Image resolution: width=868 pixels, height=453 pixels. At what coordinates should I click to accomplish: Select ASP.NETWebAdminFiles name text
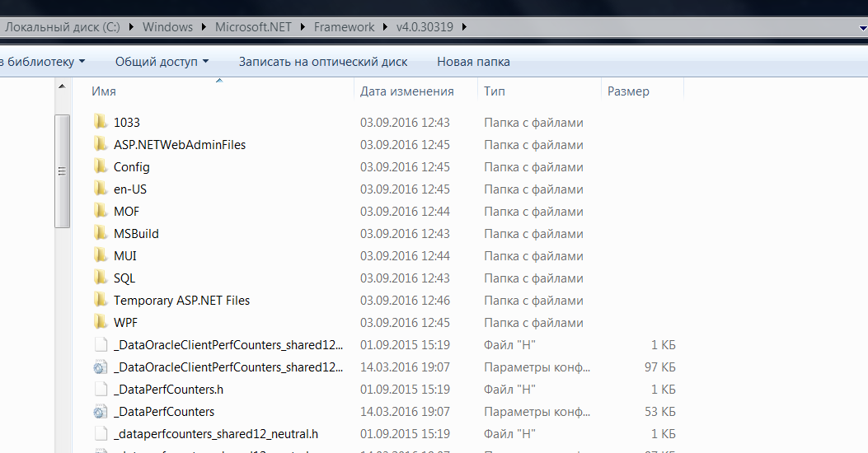pos(180,144)
